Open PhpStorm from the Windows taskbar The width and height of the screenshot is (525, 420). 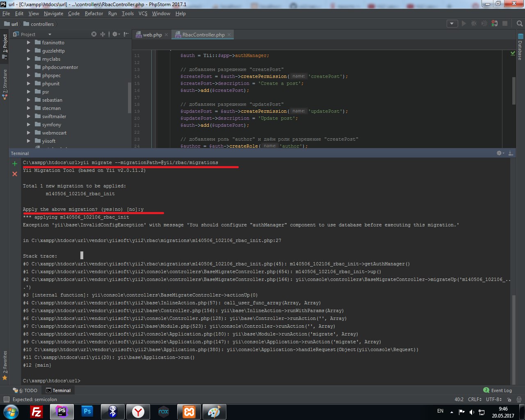point(62,411)
